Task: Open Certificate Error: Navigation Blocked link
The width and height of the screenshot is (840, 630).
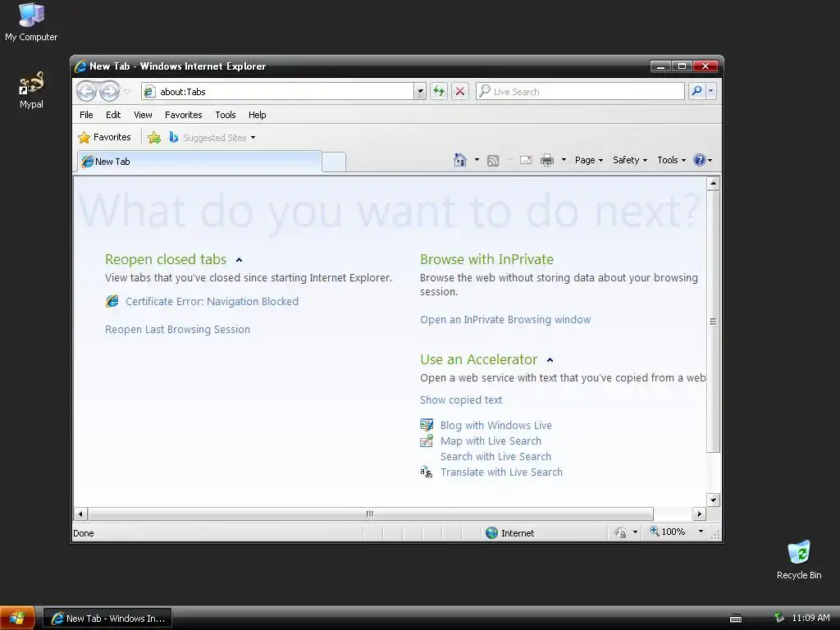Action: point(212,301)
